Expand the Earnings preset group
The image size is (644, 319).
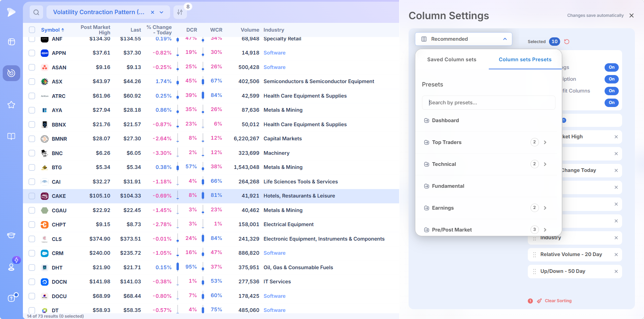click(545, 208)
